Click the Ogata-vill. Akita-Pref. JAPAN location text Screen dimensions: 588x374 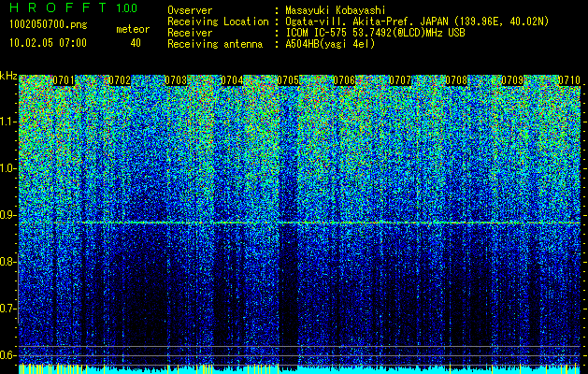[417, 22]
